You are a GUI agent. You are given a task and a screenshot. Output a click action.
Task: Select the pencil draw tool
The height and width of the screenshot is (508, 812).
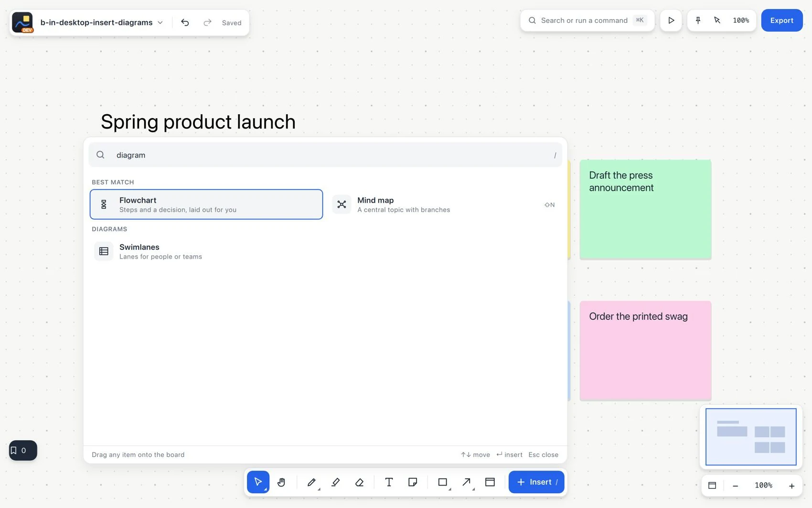click(x=311, y=482)
